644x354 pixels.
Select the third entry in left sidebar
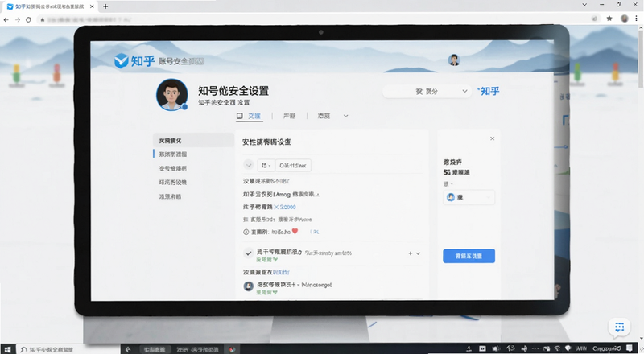click(x=173, y=168)
